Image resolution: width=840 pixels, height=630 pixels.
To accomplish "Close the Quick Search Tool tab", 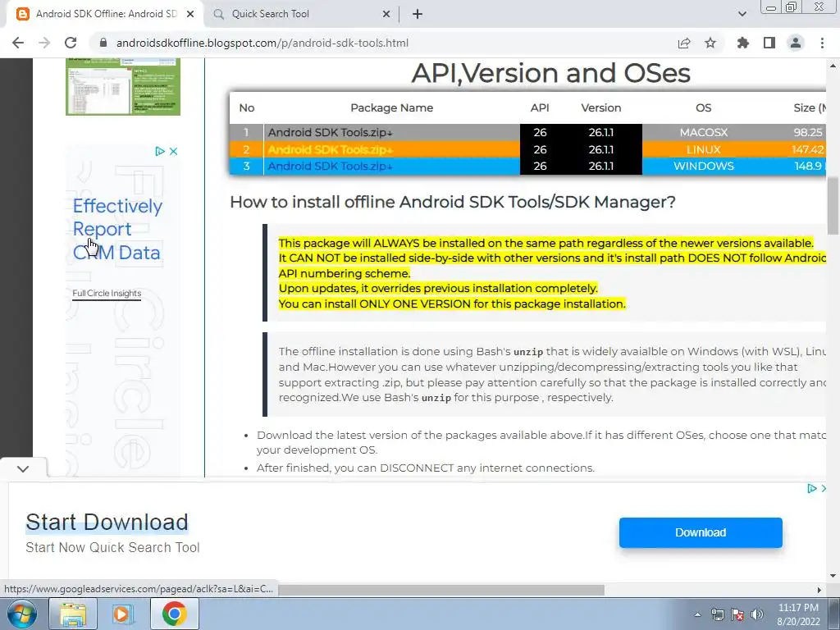I will pyautogui.click(x=386, y=14).
